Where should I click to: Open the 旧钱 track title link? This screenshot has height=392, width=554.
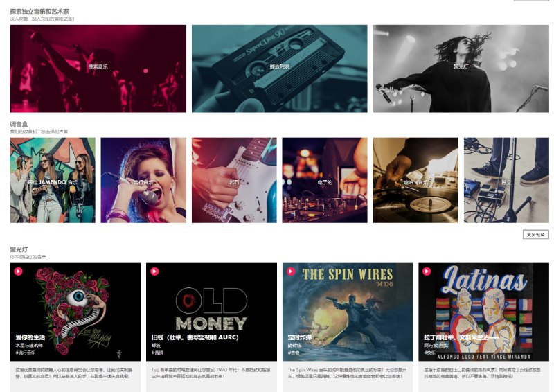tap(195, 337)
